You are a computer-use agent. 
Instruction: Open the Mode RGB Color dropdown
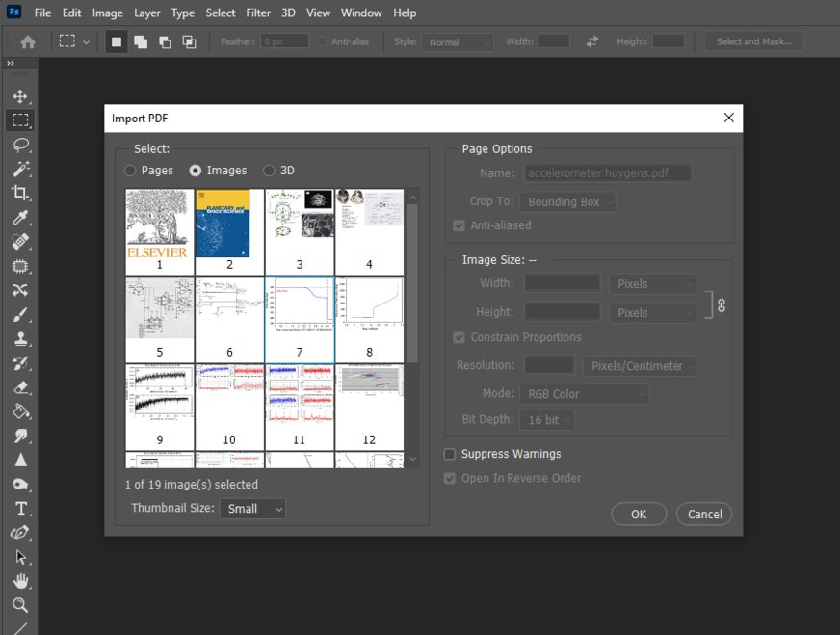[x=584, y=394]
